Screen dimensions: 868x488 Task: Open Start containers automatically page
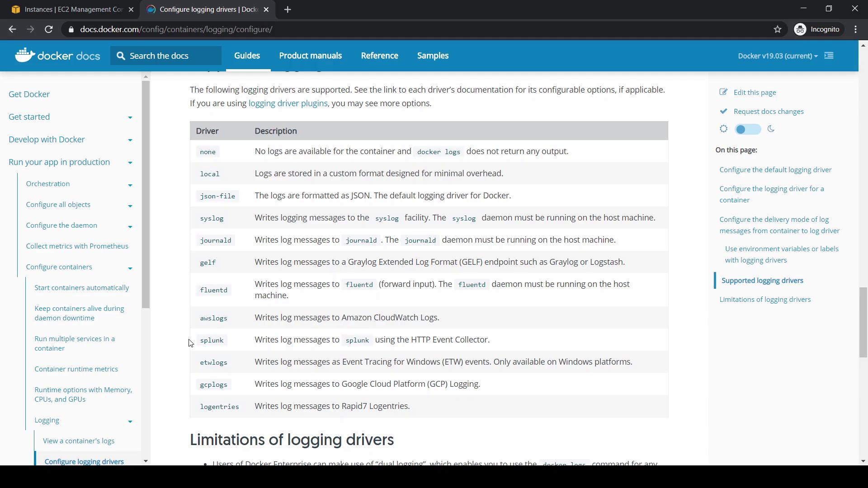(81, 288)
